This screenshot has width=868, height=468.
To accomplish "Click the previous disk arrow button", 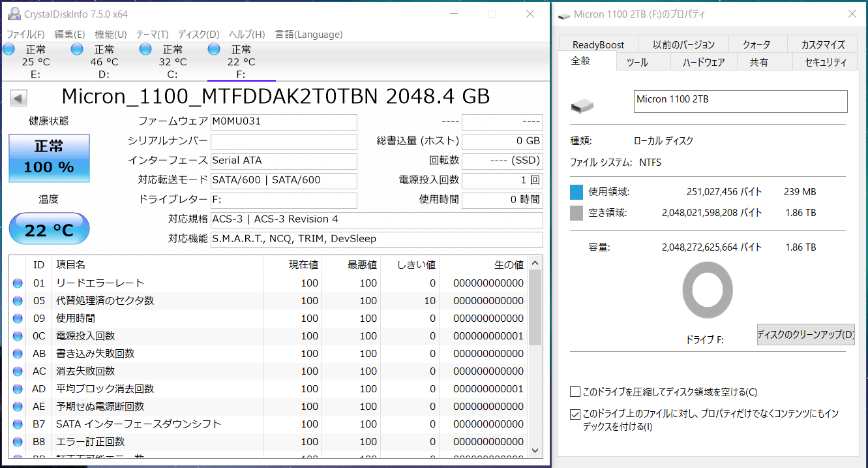I will (18, 99).
